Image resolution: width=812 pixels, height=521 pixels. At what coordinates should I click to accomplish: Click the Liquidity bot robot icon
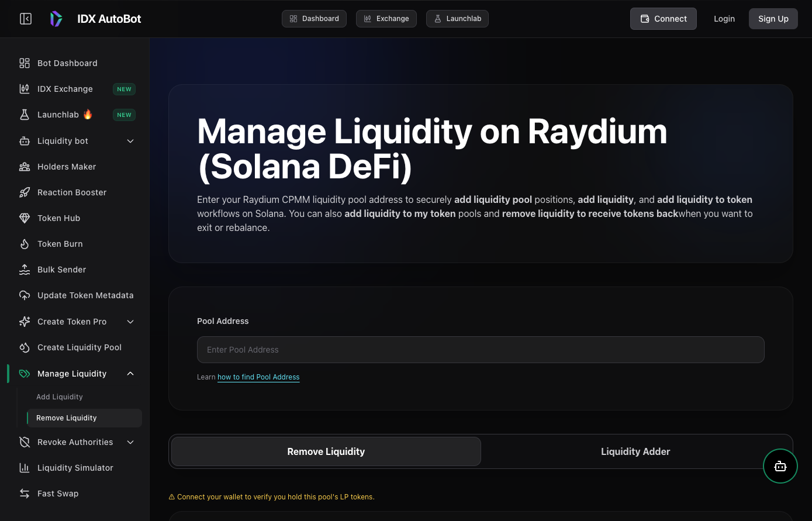click(25, 141)
